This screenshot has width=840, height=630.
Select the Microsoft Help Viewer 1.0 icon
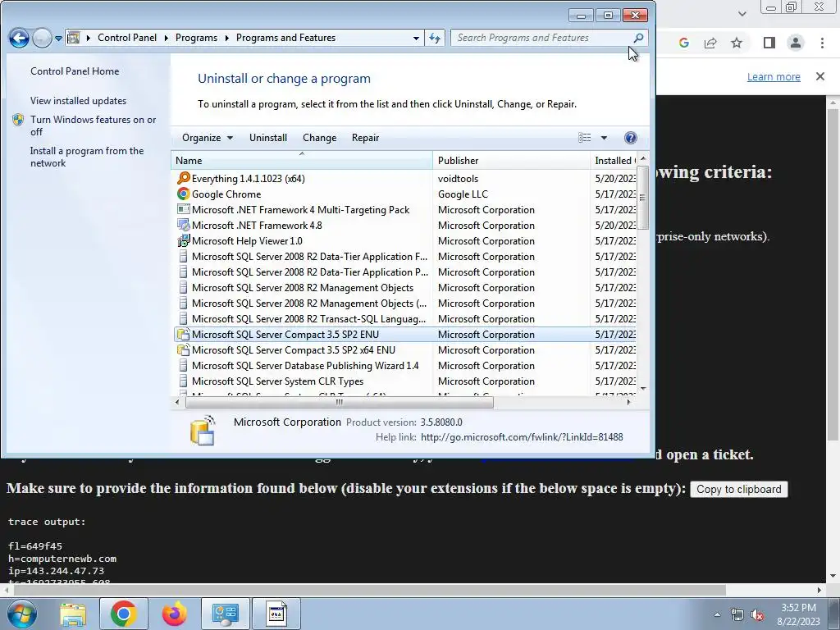coord(183,240)
